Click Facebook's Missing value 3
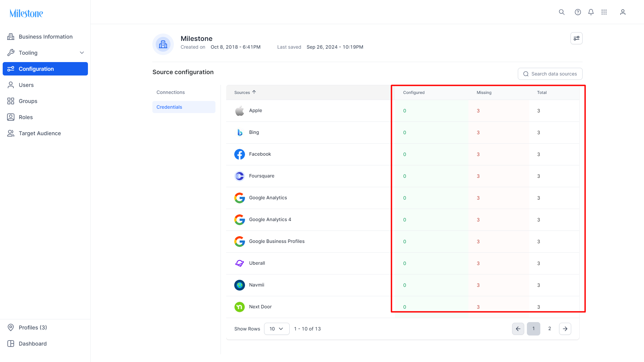Screen dimensions: 644x362 pyautogui.click(x=478, y=154)
